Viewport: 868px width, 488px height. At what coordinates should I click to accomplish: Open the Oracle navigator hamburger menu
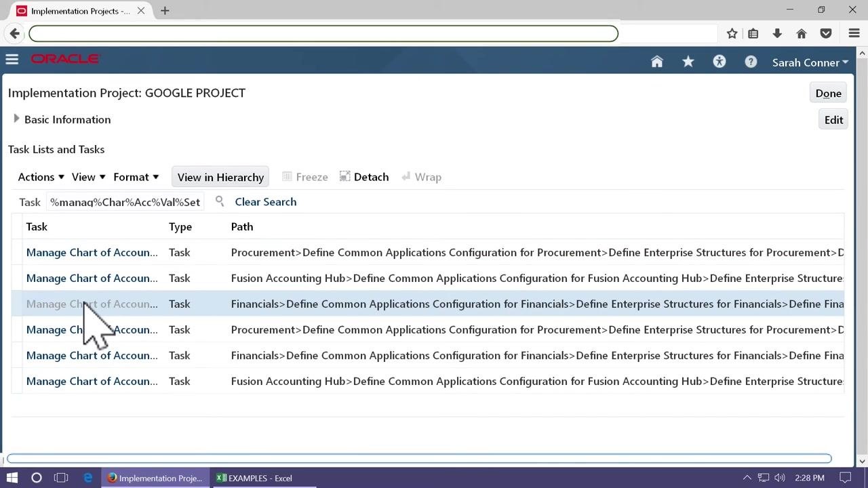click(x=12, y=60)
